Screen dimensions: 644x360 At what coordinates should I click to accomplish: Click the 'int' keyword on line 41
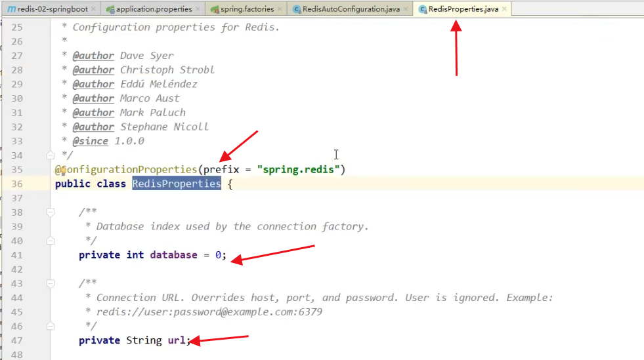(135, 255)
